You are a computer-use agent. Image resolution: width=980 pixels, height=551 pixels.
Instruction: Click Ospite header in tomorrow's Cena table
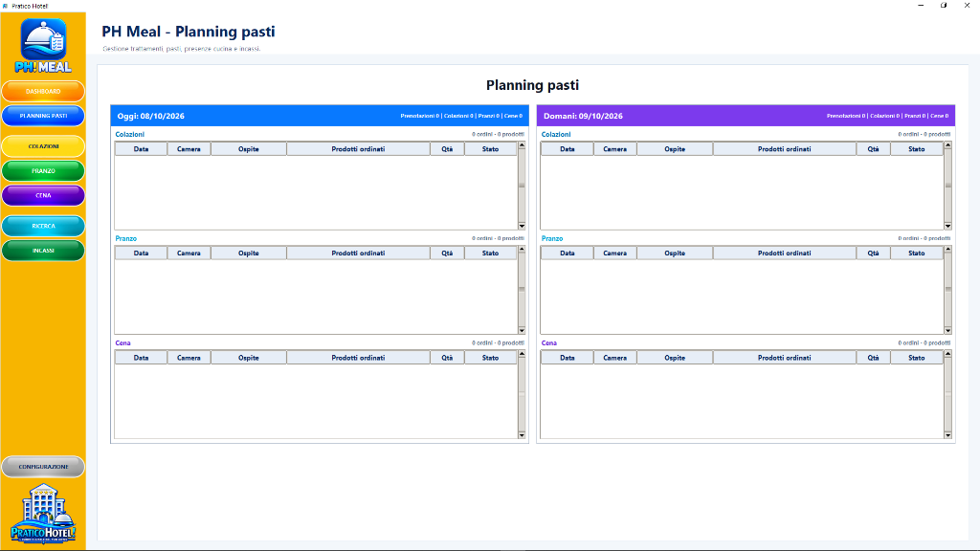(x=675, y=358)
